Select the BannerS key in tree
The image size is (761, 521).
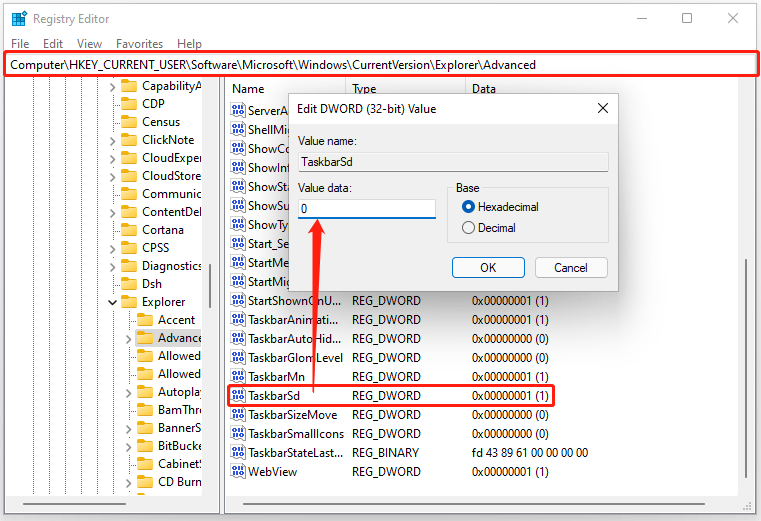click(x=179, y=428)
